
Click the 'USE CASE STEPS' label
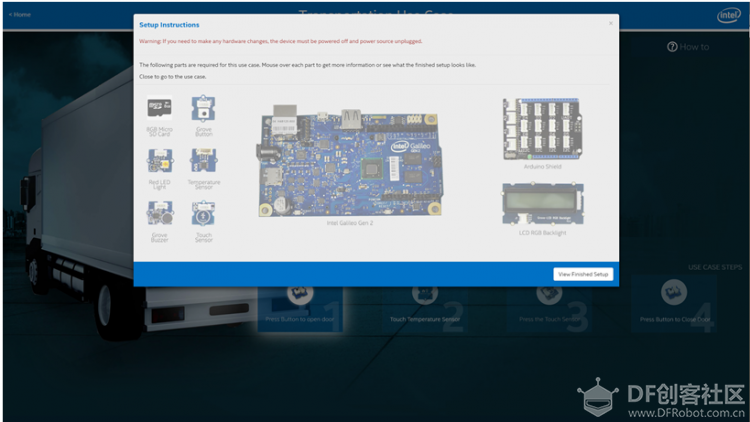(715, 267)
